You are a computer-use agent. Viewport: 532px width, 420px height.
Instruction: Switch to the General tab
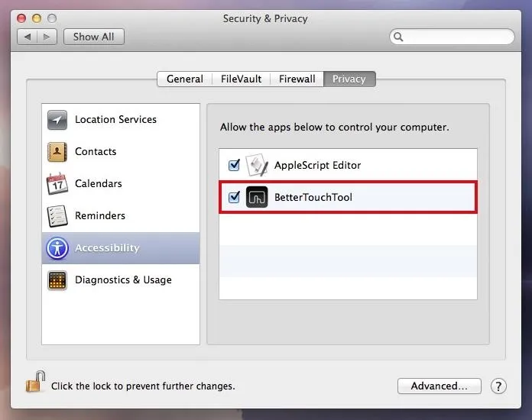pos(185,79)
